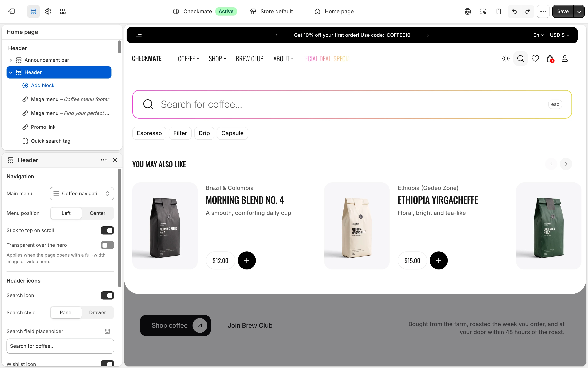Open the En language dropdown
Image resolution: width=588 pixels, height=368 pixels.
click(x=538, y=35)
